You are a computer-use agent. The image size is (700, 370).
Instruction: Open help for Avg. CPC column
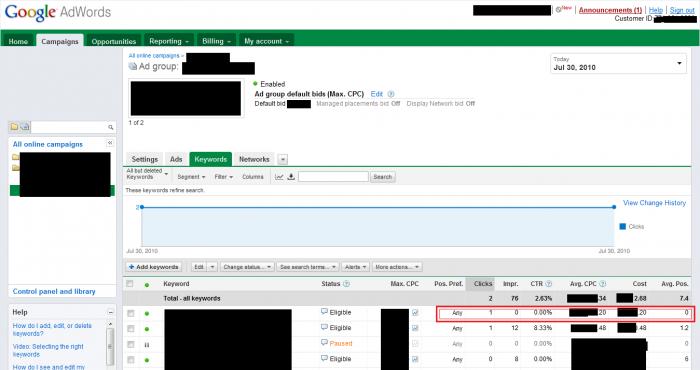(603, 284)
